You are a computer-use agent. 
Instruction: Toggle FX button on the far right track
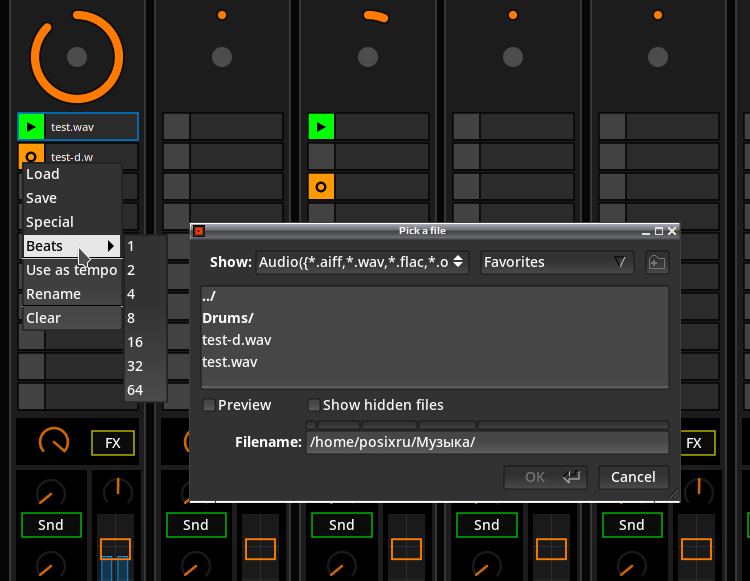point(694,443)
